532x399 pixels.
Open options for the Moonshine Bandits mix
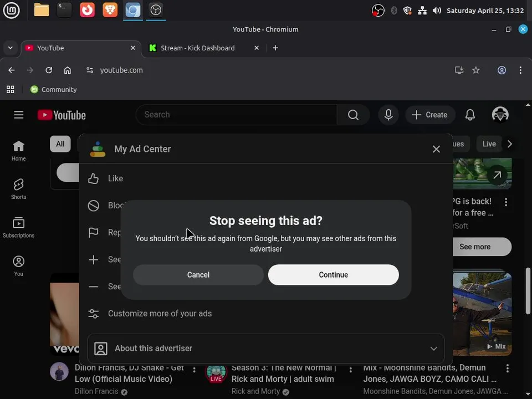coord(507,369)
